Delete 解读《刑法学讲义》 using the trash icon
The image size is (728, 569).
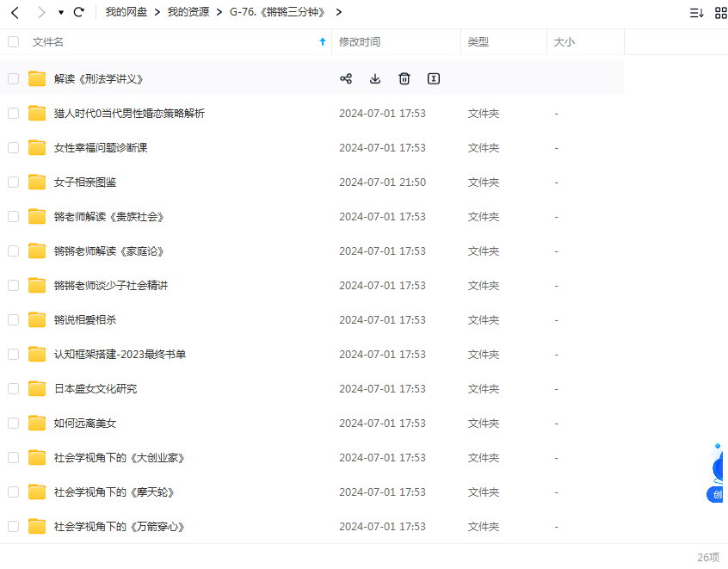[404, 78]
